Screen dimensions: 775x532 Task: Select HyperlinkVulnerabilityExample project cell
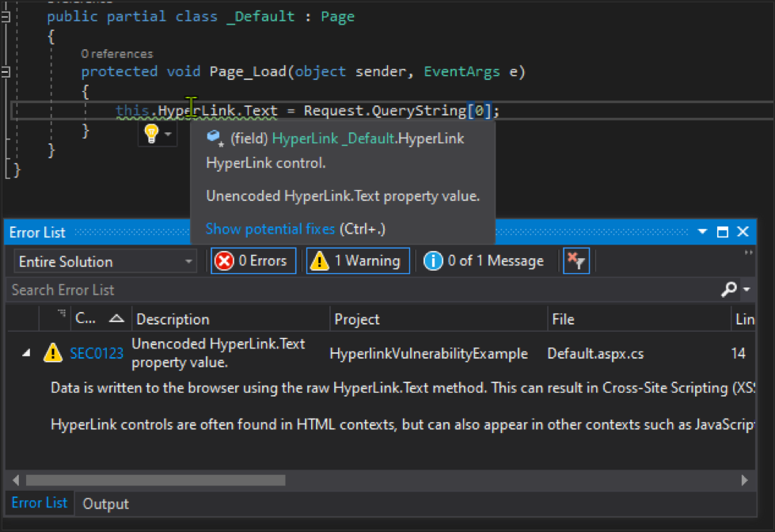[428, 354]
